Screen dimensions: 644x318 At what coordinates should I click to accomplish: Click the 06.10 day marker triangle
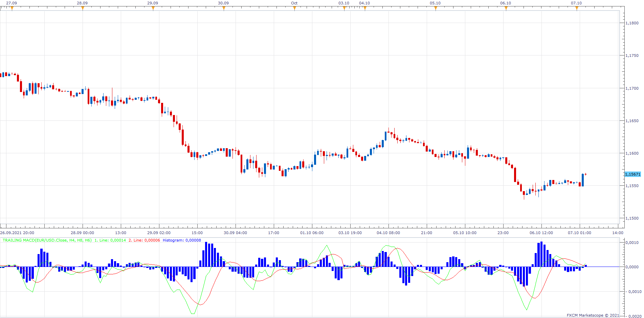[x=506, y=8]
